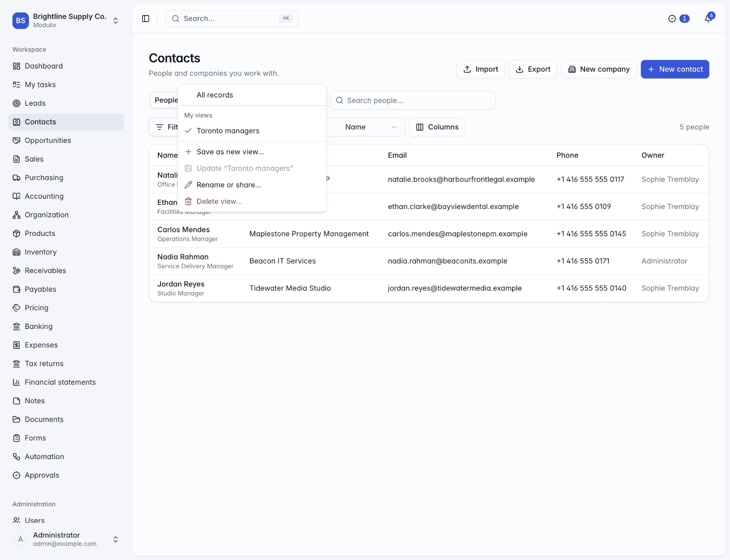Viewport: 730px width, 560px height.
Task: Open Opportunities from the sidebar
Action: click(66, 140)
